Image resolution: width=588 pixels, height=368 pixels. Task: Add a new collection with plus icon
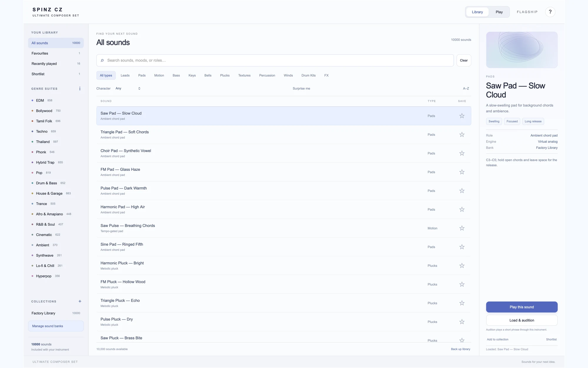click(80, 301)
